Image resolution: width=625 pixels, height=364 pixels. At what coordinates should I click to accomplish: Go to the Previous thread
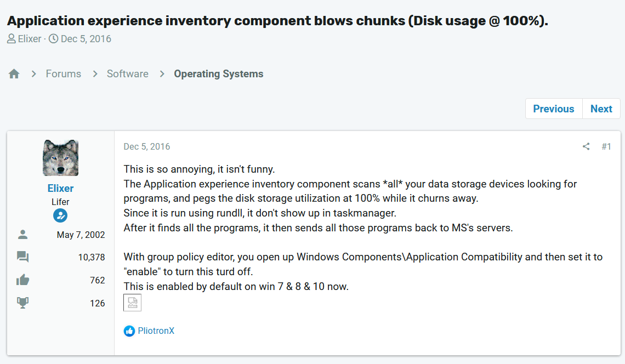tap(553, 109)
